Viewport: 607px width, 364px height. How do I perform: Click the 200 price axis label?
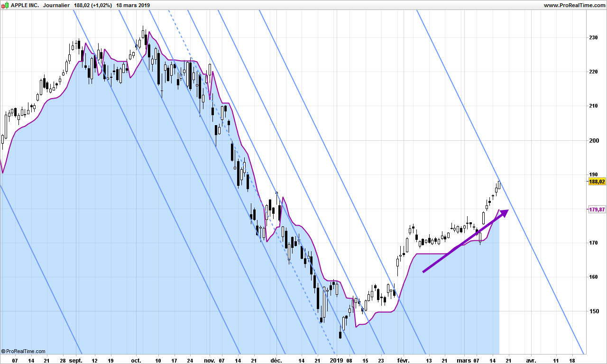(x=593, y=140)
